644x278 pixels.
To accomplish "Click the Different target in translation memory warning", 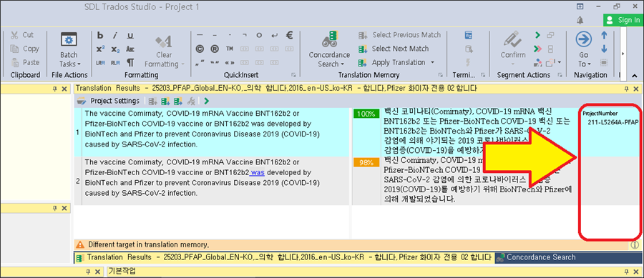I will pos(148,245).
